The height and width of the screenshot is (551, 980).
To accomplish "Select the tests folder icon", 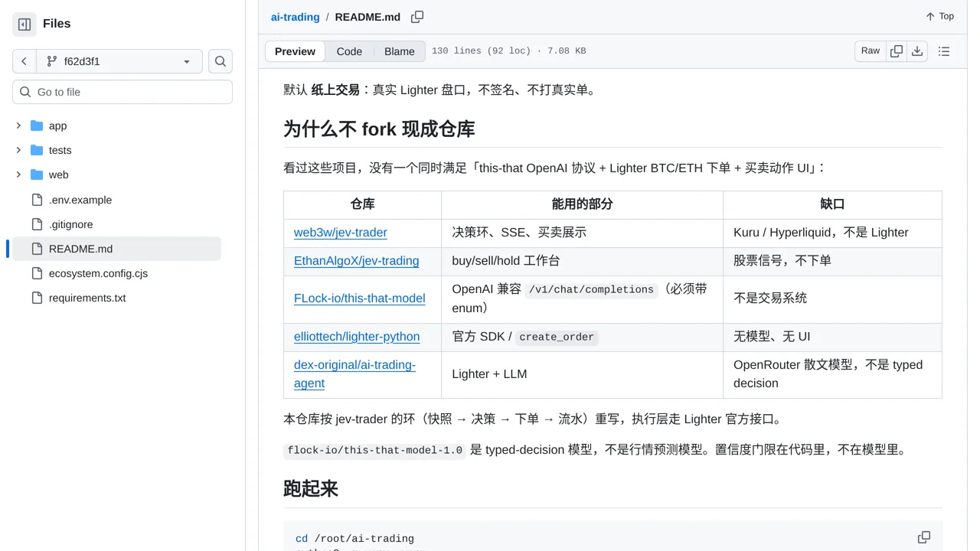I will pos(37,150).
